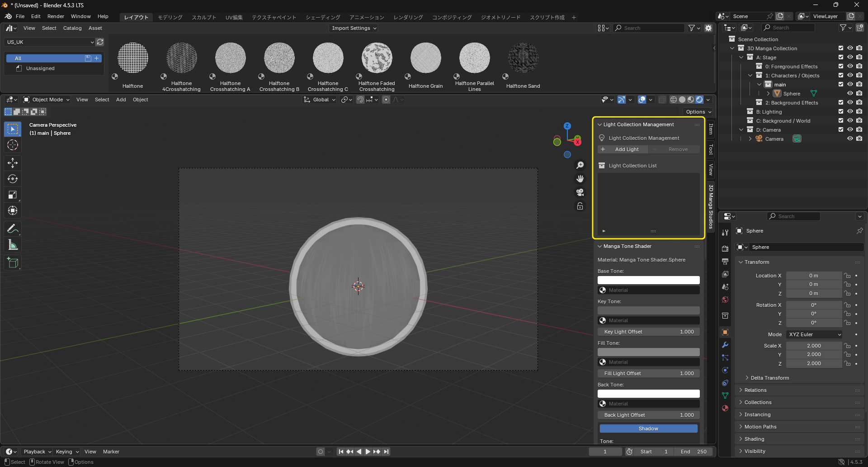Viewport: 868px width, 467px height.
Task: Click the blue Shadow button
Action: (x=648, y=429)
